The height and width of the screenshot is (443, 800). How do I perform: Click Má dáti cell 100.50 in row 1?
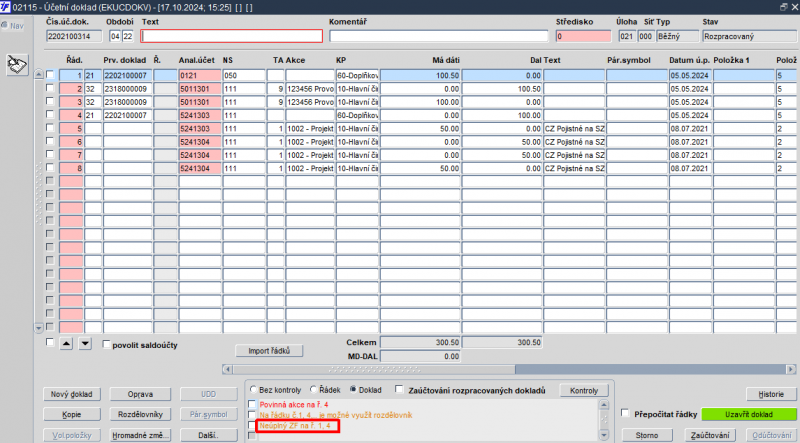[420, 75]
